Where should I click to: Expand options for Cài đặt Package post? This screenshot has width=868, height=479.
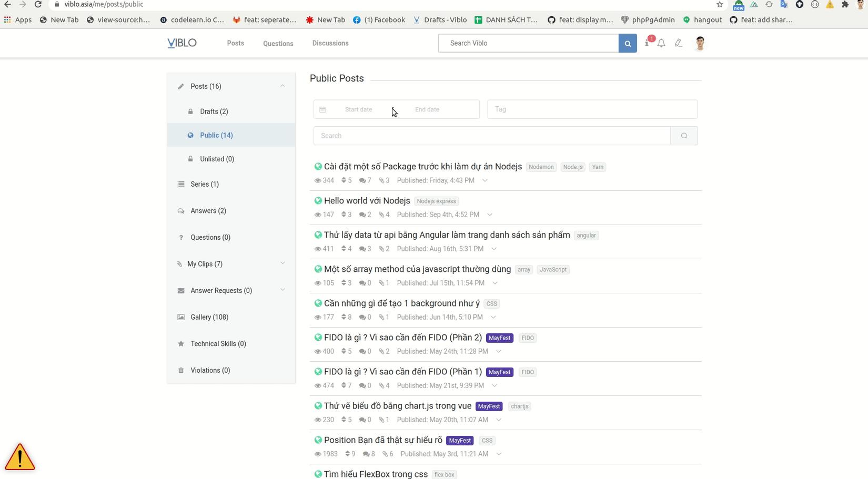(x=485, y=180)
